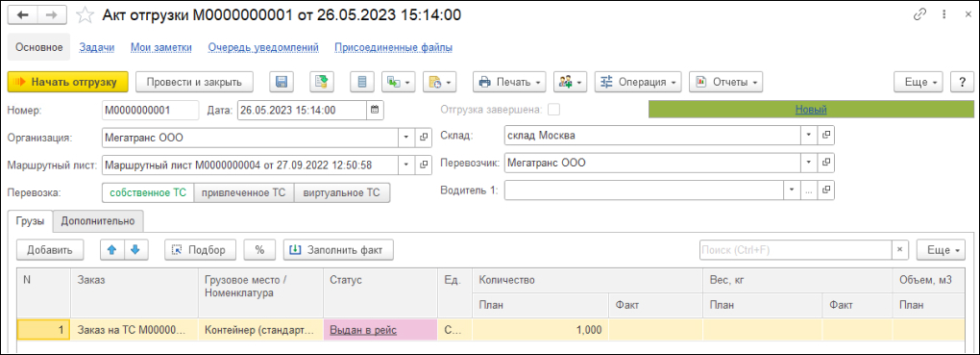Viewport: 980px width, 355px height.
Task: Select привлеченное ТС transport option
Action: 244,192
